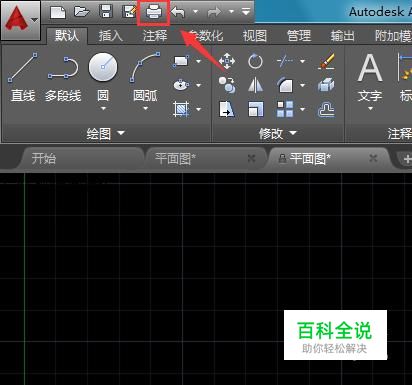Close the locked 平面图* drawing tab
Viewport: 412px width, 385px height.
373,158
